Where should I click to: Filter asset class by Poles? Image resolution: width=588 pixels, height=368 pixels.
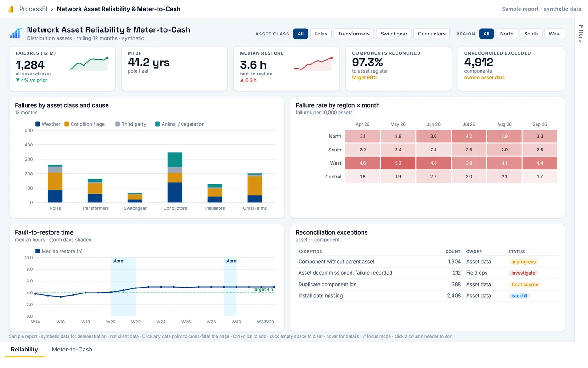click(x=321, y=34)
